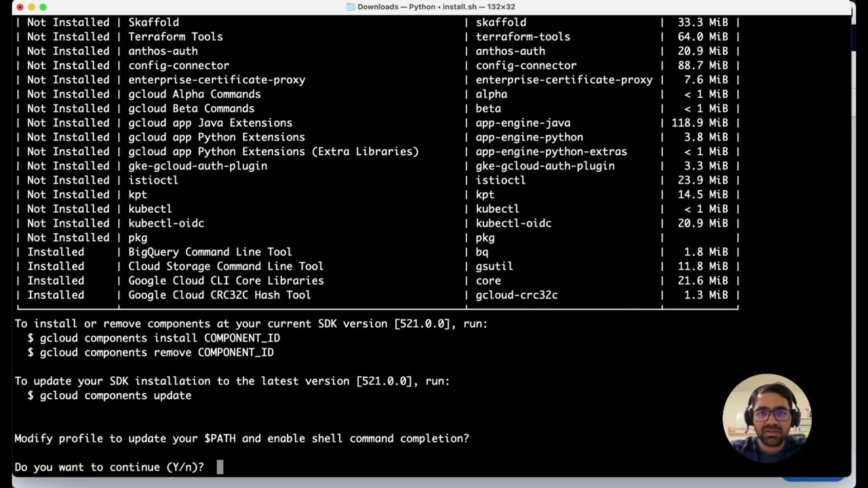The width and height of the screenshot is (868, 488).
Task: Click 'gcloud Alpha Commands' row name
Action: tap(195, 94)
